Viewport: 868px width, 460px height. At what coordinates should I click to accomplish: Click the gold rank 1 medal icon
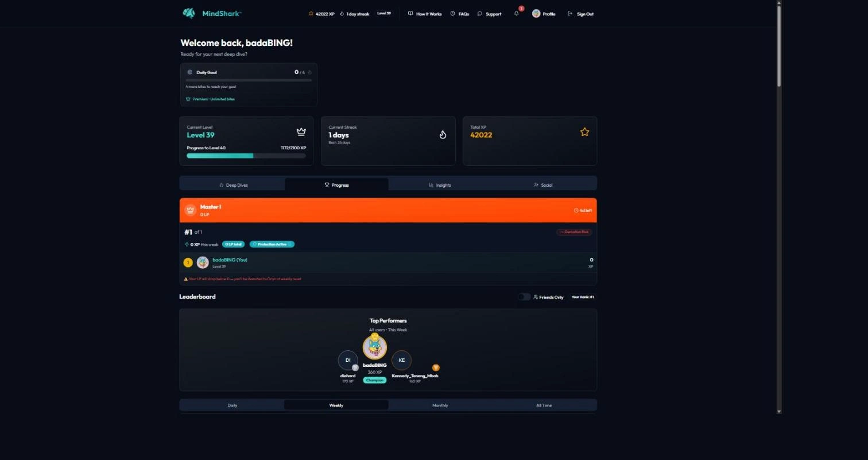[188, 262]
